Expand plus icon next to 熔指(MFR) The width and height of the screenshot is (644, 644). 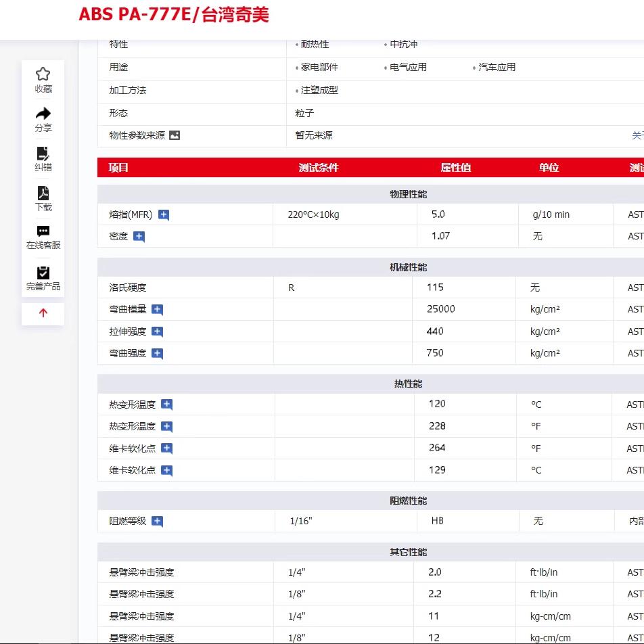tap(164, 214)
